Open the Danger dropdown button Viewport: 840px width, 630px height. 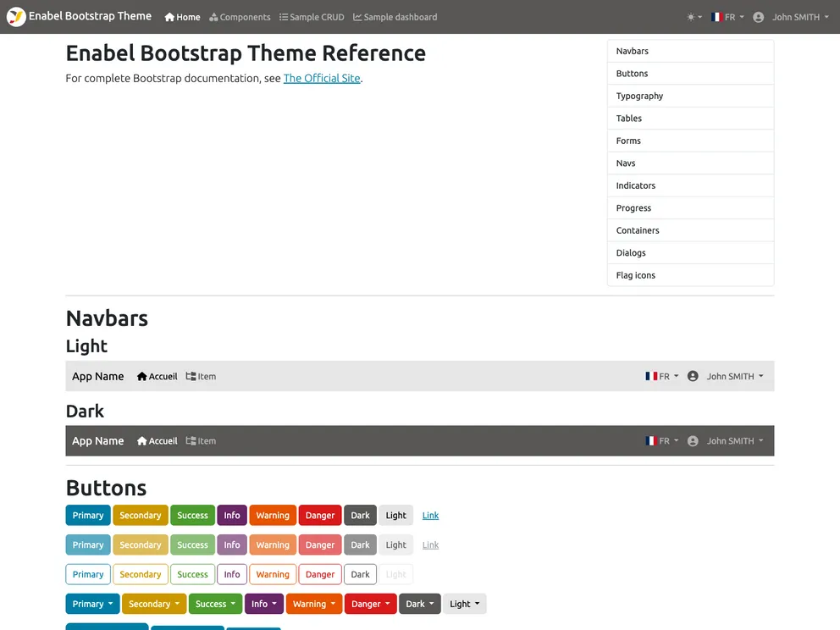pyautogui.click(x=370, y=604)
